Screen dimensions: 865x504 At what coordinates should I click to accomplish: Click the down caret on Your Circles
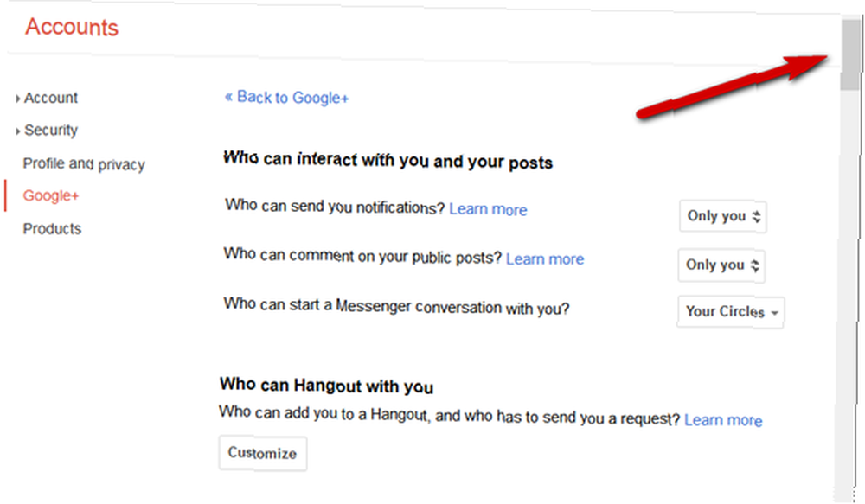tap(774, 313)
